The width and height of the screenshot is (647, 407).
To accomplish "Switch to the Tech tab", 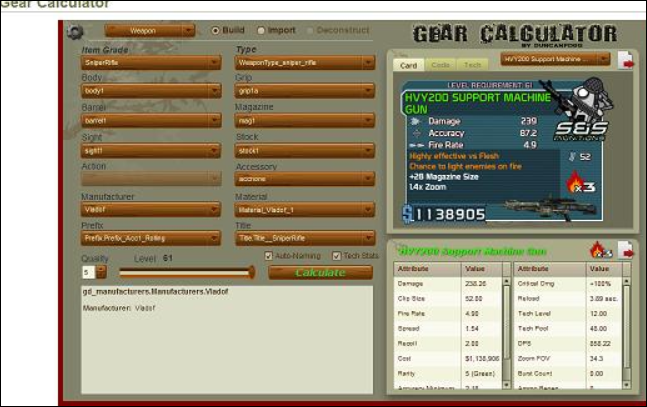I will click(x=472, y=65).
